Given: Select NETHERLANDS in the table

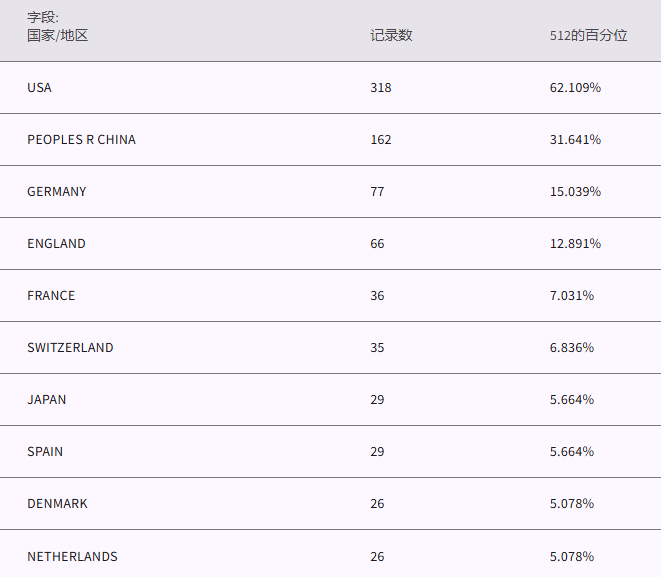Looking at the screenshot, I should click(x=72, y=557).
